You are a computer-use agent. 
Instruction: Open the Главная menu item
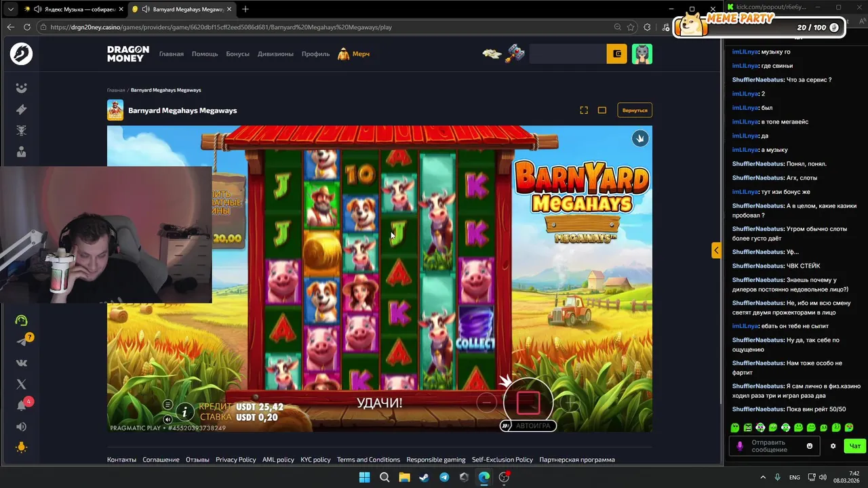[172, 54]
